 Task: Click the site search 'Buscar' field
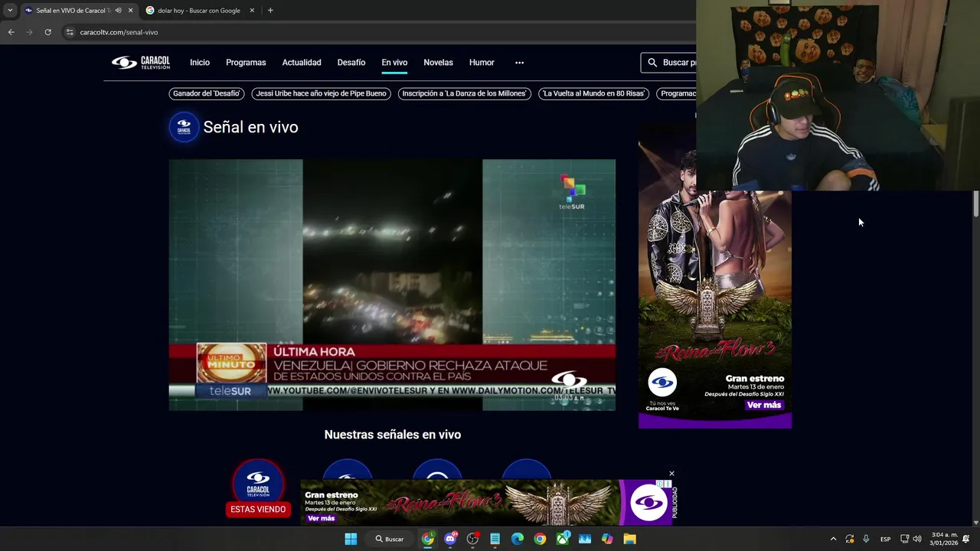coord(669,63)
